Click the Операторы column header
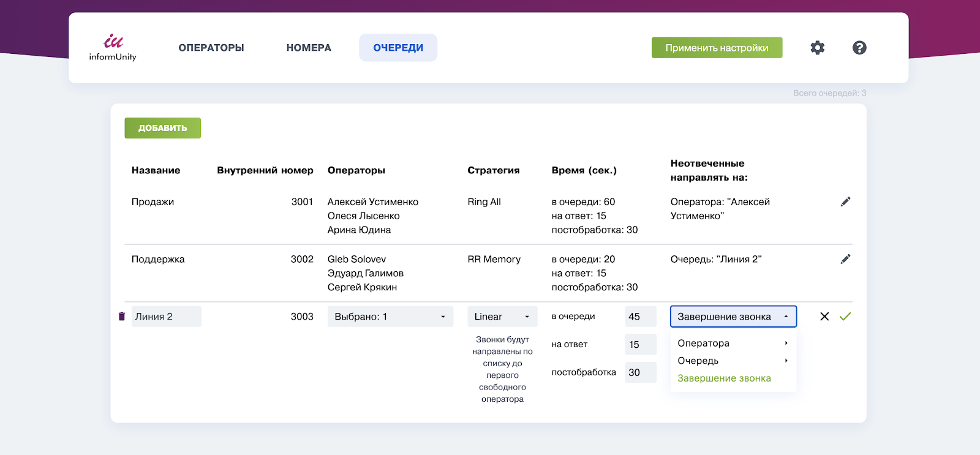Image resolution: width=980 pixels, height=455 pixels. point(356,170)
